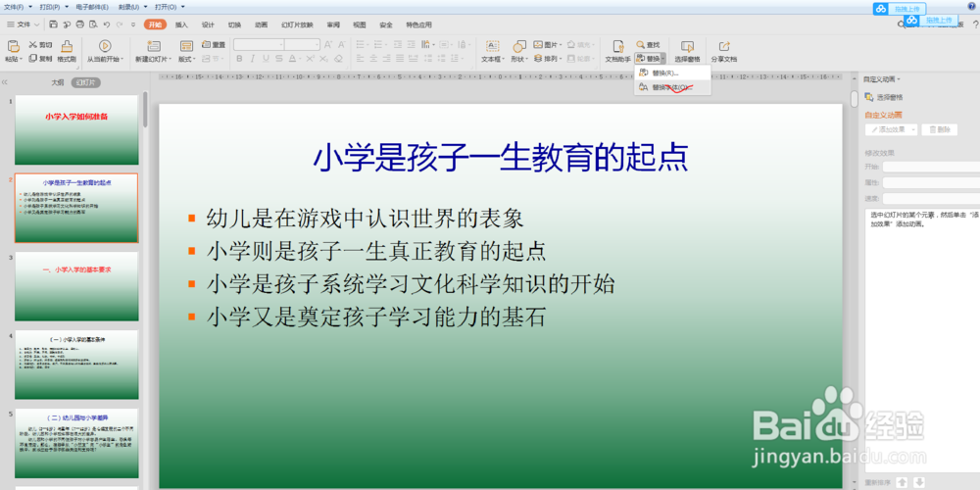The image size is (980, 490).
Task: Click the Text Box (文本框) icon
Action: click(x=493, y=46)
